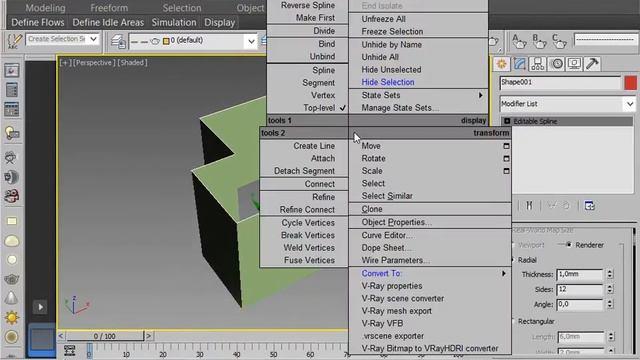The image size is (640, 360).
Task: Choose Object Properties from quad menu
Action: tap(396, 222)
